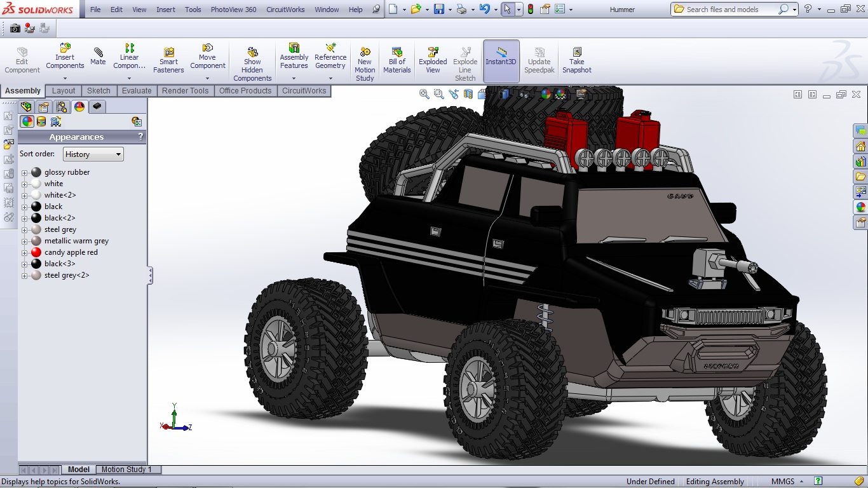
Task: Toggle the Appearances view button in panel
Action: [x=27, y=121]
